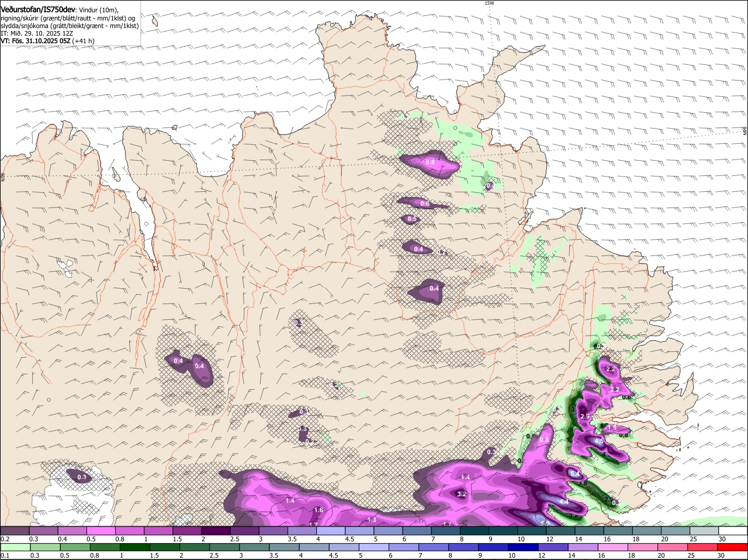Click the legend label 12 in the green row
Viewport: 748px width, 560px height.
pyautogui.click(x=541, y=555)
